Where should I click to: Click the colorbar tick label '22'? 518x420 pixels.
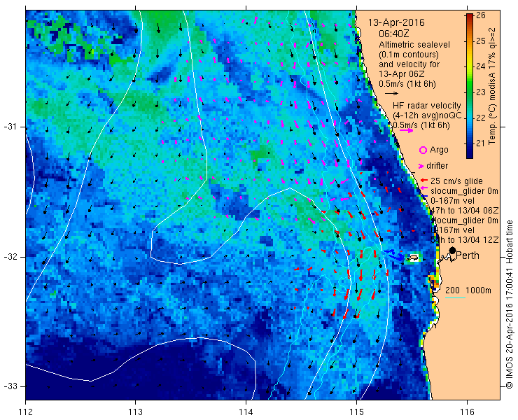[481, 118]
